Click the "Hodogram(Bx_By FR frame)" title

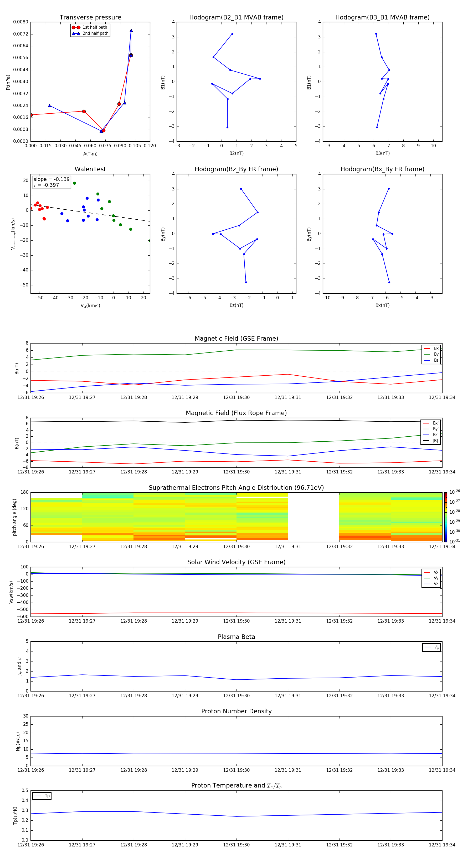[x=382, y=169]
